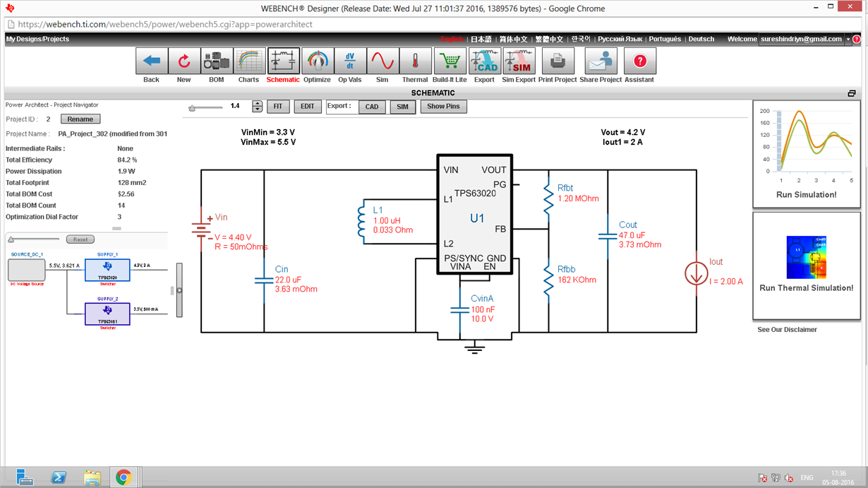Open the BOM toolbar icon
This screenshot has height=488, width=868.
tap(217, 61)
